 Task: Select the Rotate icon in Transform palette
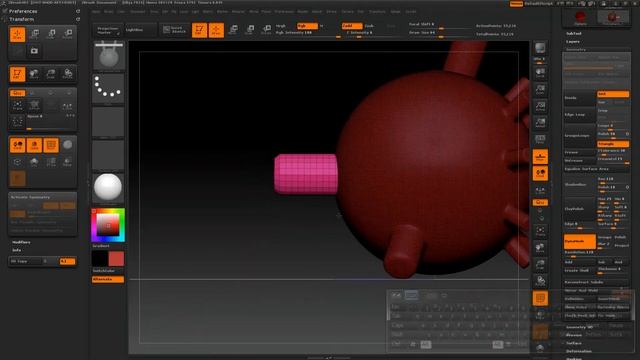tap(68, 34)
